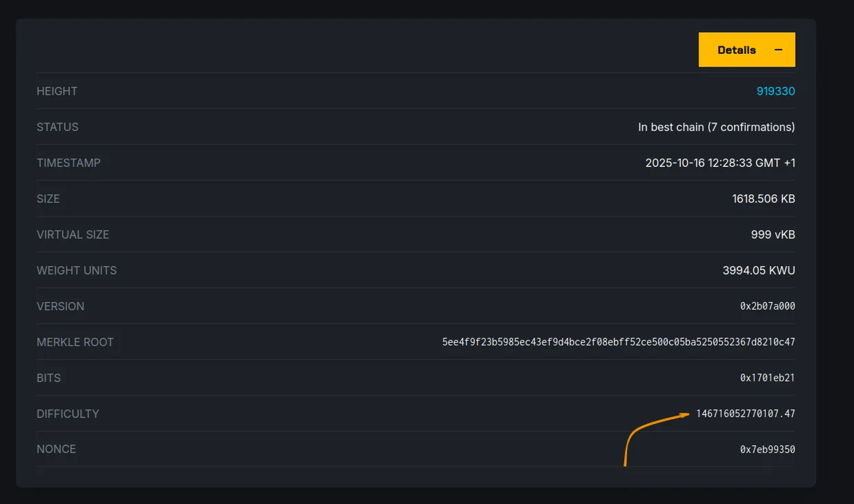Click the confirmations status text
The height and width of the screenshot is (504, 854).
pos(716,127)
